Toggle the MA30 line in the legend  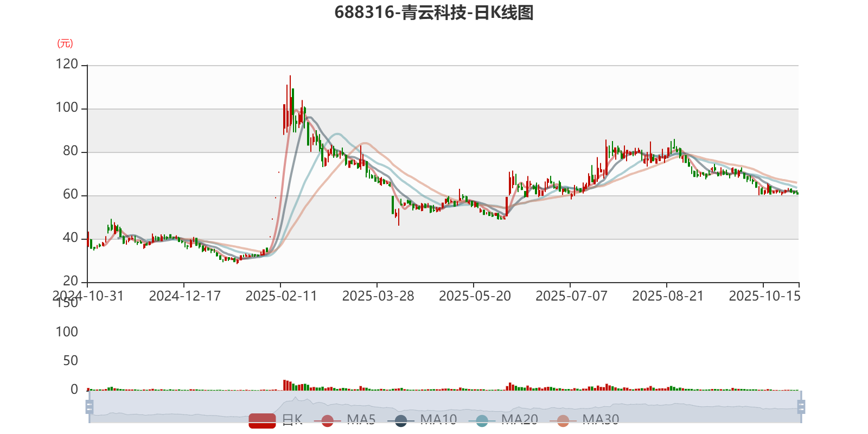584,420
